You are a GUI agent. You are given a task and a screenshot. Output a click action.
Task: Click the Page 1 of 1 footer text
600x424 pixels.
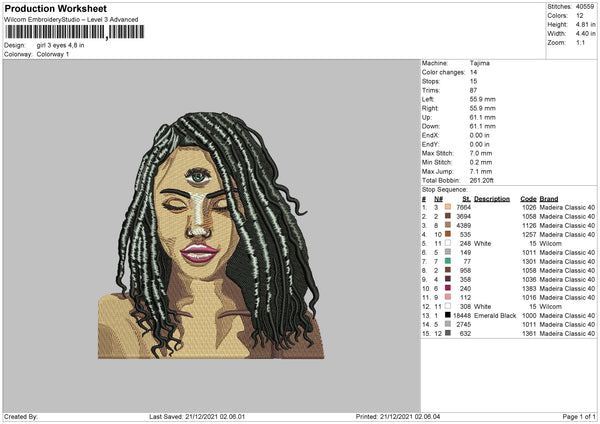pyautogui.click(x=579, y=417)
